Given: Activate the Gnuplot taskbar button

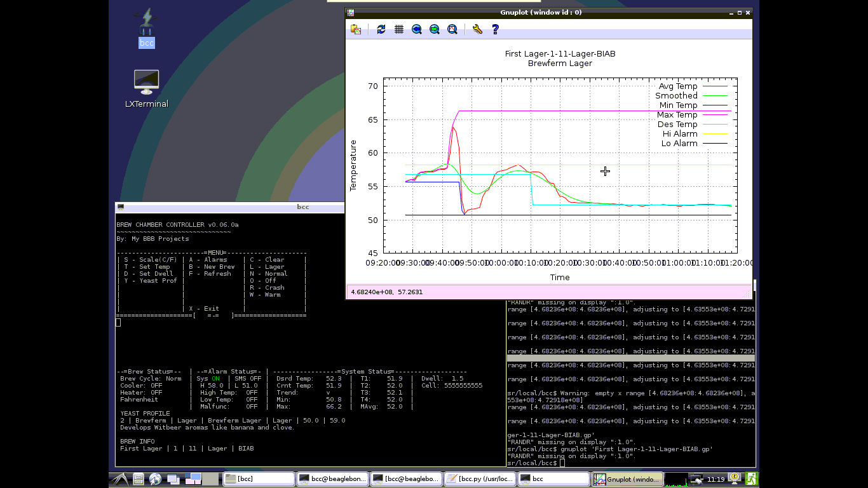Looking at the screenshot, I should (627, 479).
